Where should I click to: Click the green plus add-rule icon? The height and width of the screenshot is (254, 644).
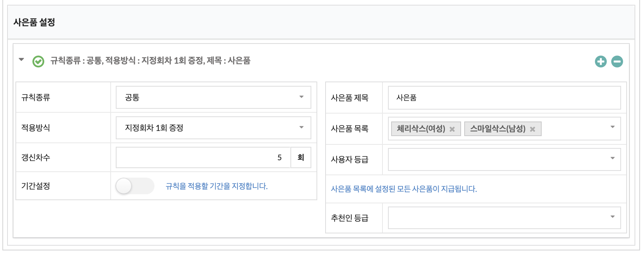[x=601, y=61]
